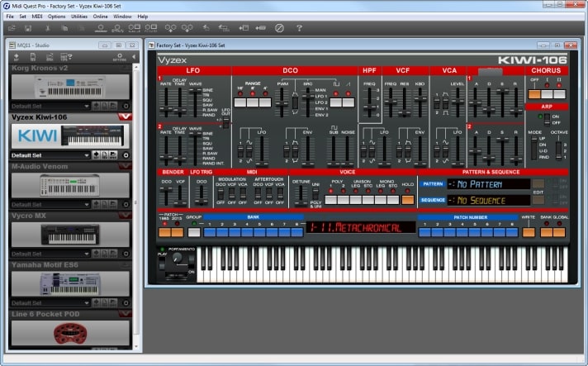This screenshot has height=366, width=588.
Task: Click the Settings icon in the Studio panel
Action: click(x=120, y=57)
